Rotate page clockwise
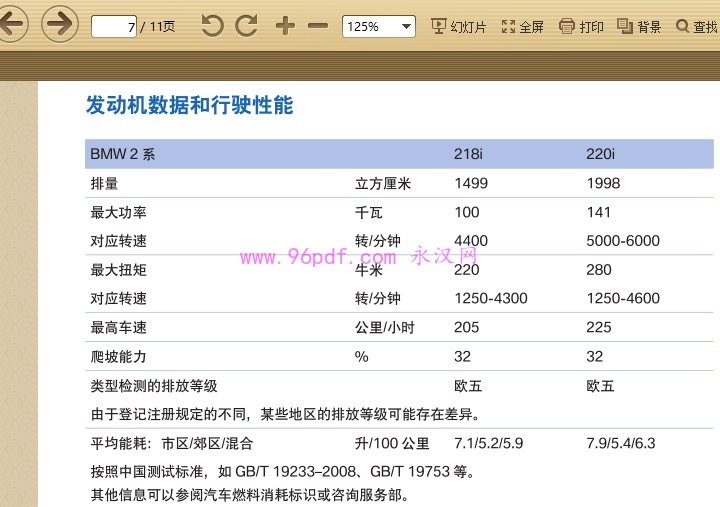720x507 pixels. click(246, 26)
